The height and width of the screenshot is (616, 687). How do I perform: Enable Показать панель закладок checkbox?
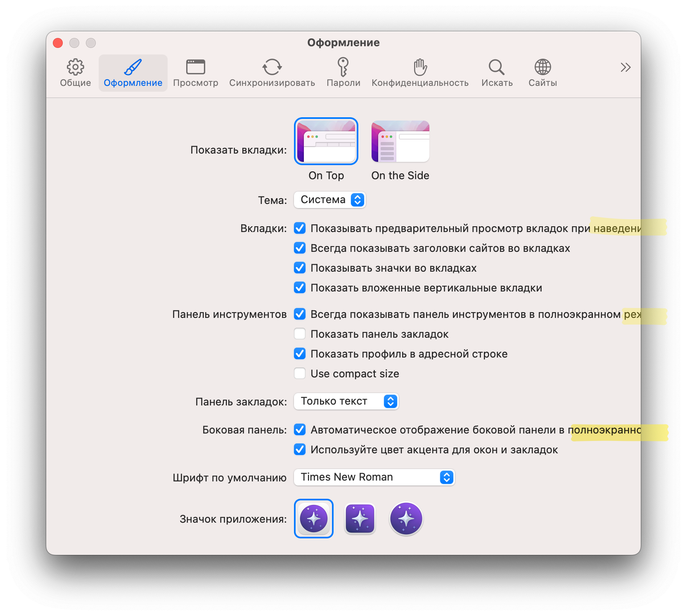pos(300,334)
